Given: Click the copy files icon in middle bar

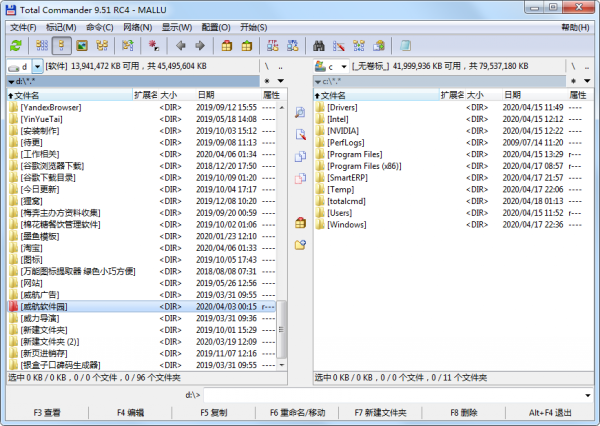Looking at the screenshot, I should [x=300, y=157].
